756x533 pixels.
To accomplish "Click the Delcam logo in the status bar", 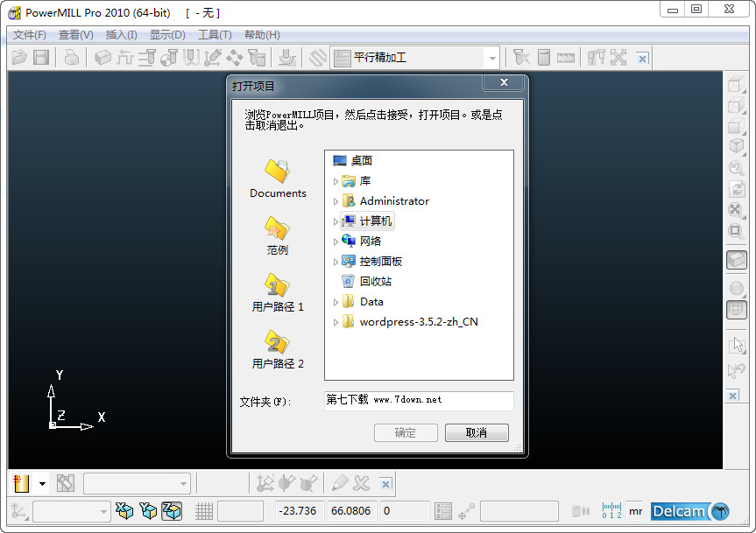I will [x=690, y=511].
